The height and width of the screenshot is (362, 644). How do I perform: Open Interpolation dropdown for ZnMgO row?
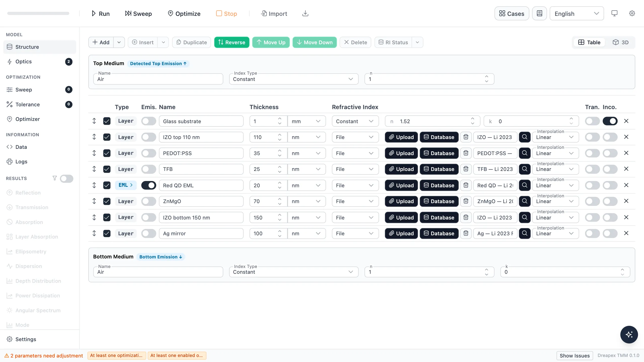(x=555, y=201)
